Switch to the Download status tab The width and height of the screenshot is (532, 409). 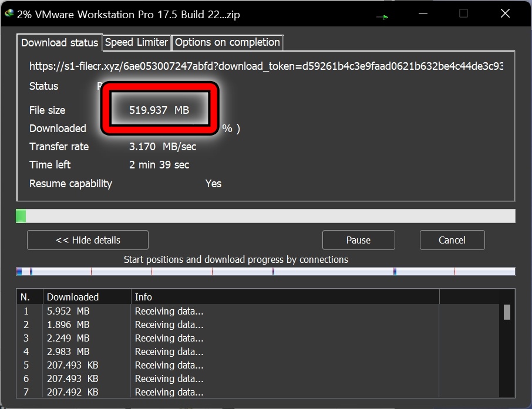point(59,43)
